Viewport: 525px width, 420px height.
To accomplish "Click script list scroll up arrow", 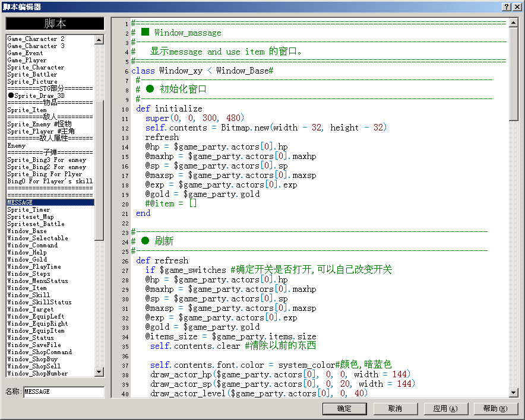I will click(x=99, y=40).
